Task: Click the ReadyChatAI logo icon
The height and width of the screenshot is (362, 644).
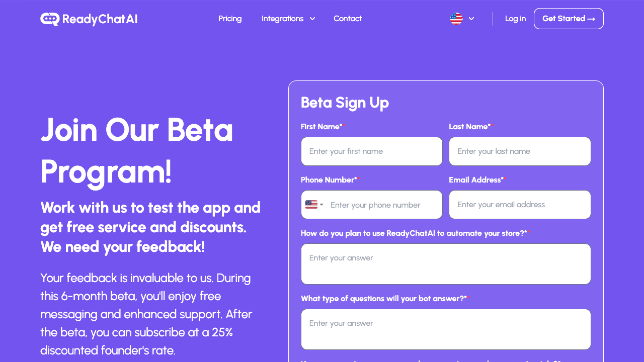Action: point(48,19)
